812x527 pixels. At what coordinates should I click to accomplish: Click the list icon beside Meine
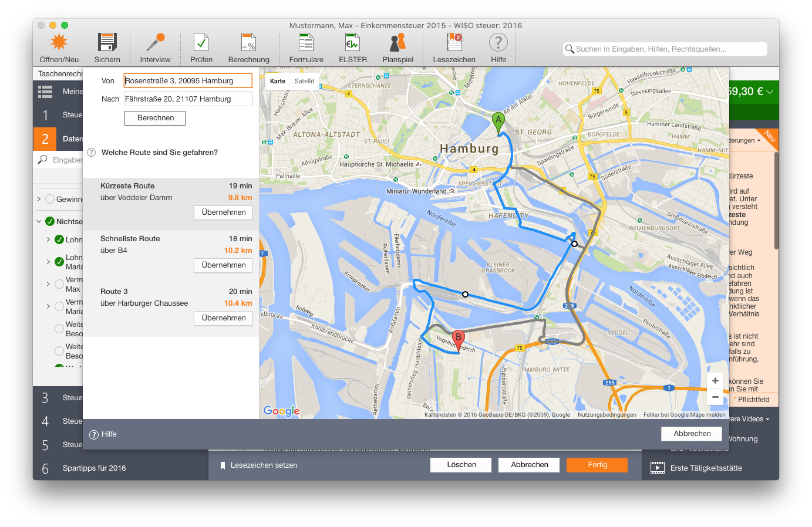click(x=45, y=92)
